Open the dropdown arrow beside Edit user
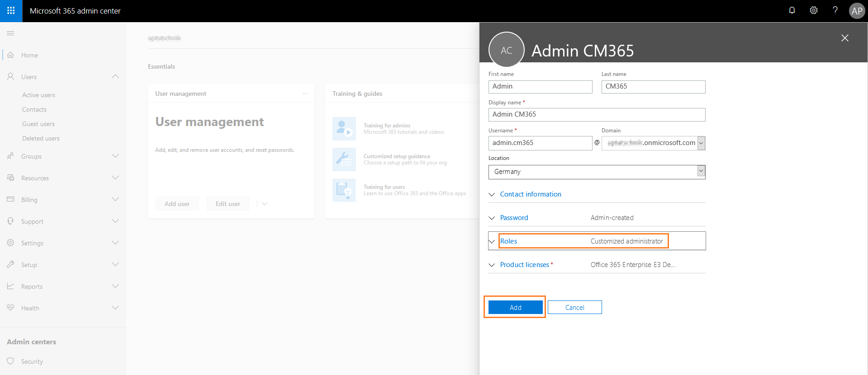 265,204
